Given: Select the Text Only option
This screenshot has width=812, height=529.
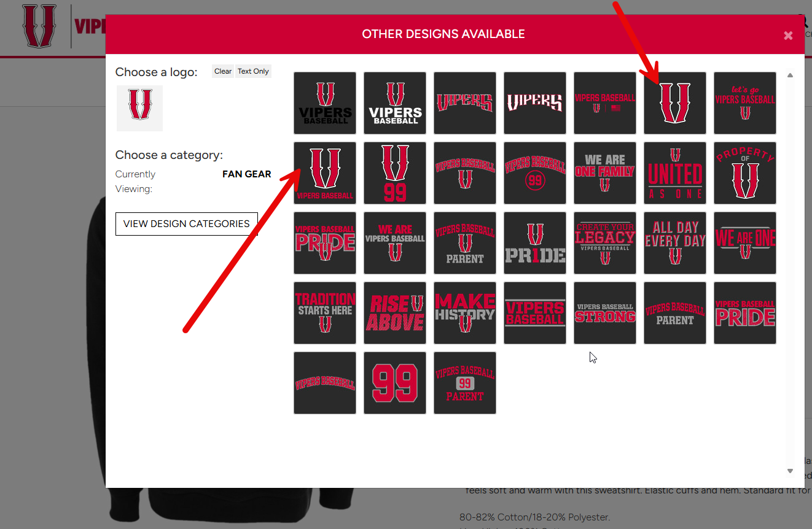Looking at the screenshot, I should click(x=253, y=71).
